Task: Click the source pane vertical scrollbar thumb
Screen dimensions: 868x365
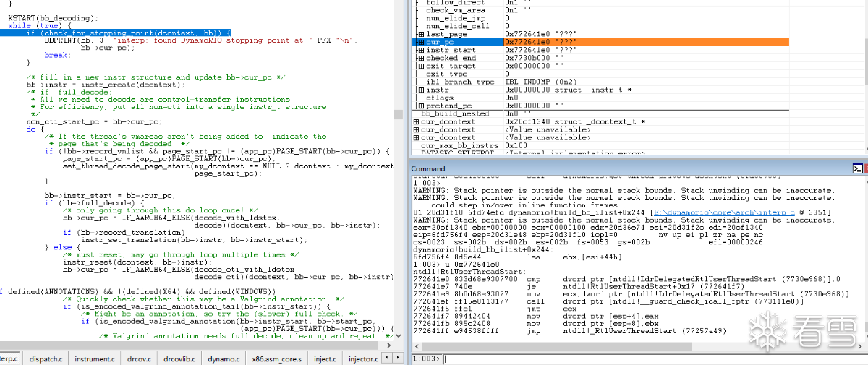Action: [398, 114]
